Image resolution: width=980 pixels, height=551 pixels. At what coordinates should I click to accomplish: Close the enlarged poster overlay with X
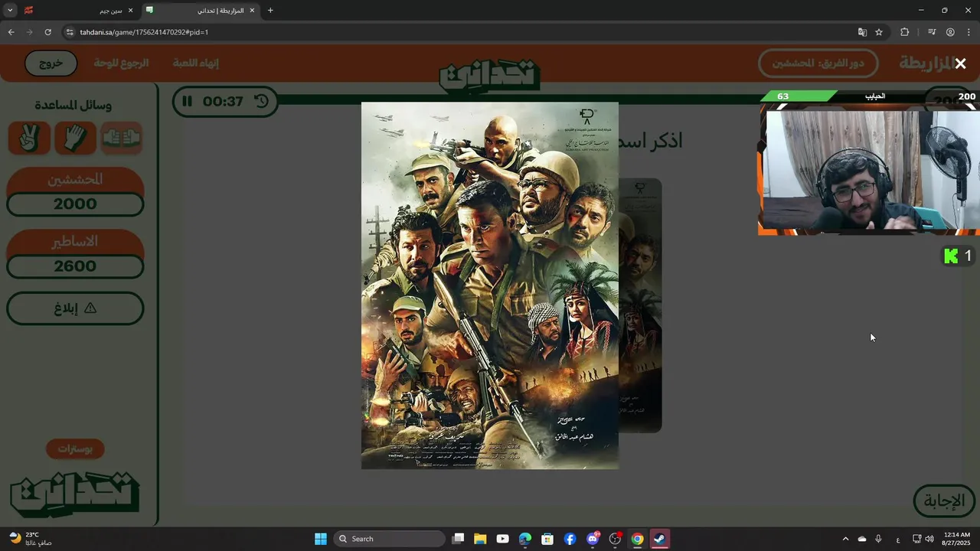960,64
